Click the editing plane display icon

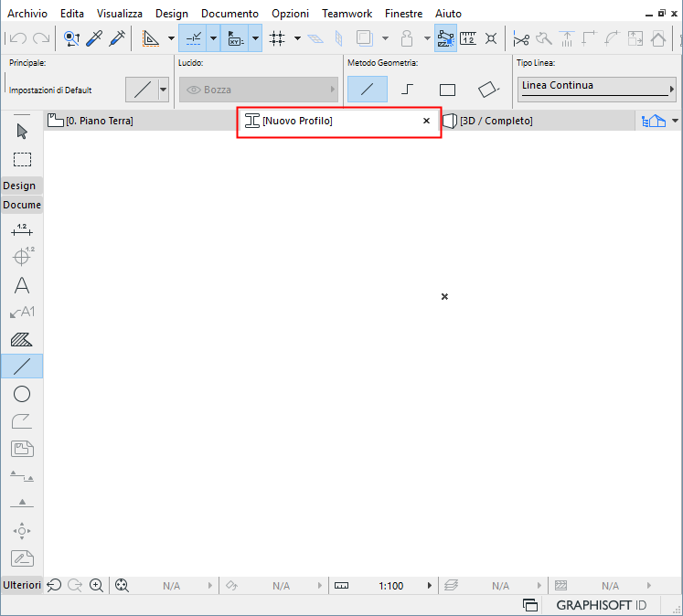tap(315, 38)
